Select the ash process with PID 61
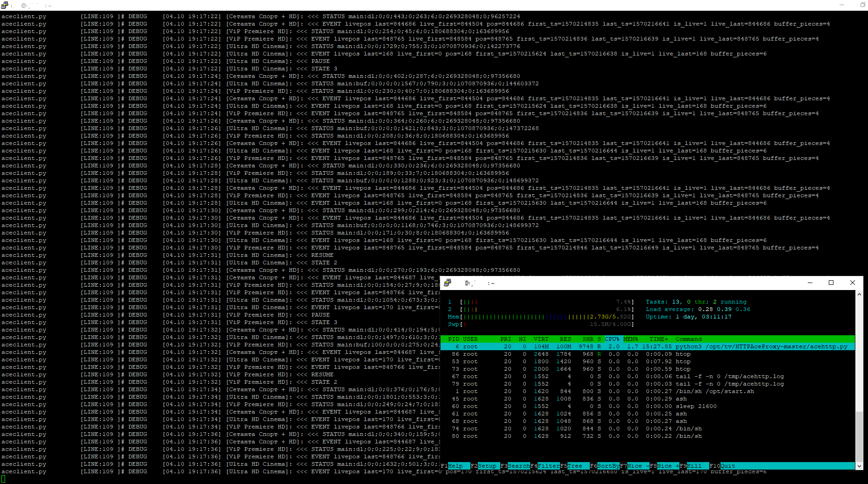This screenshot has width=868, height=484. (x=648, y=414)
